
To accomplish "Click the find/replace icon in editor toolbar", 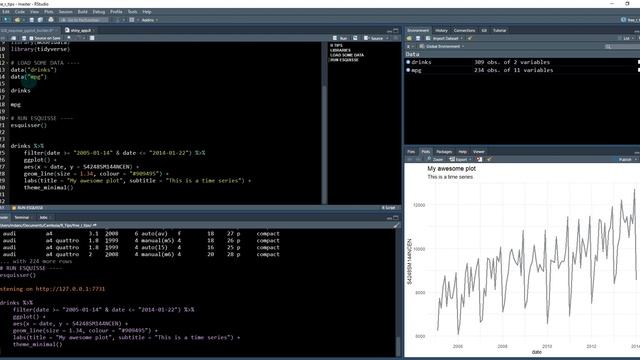I will tap(69, 38).
